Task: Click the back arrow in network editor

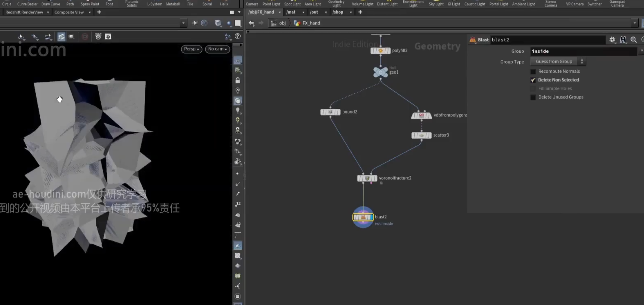Action: (x=251, y=23)
